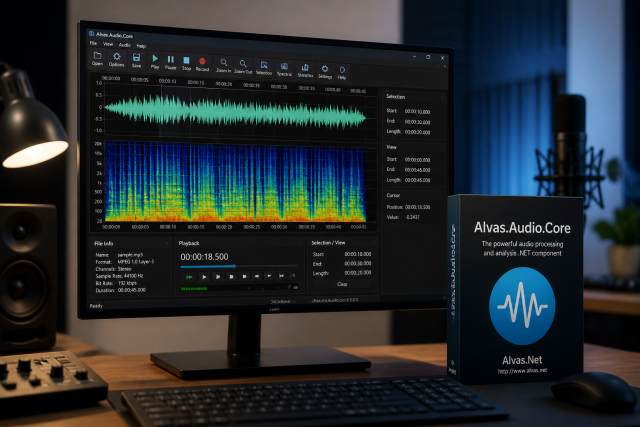Open the Audio menu

[x=124, y=45]
